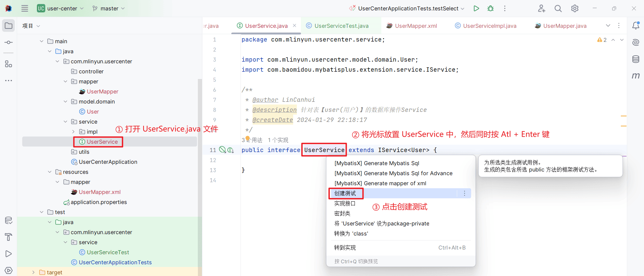Open the Maven tool window icon

pos(636,76)
